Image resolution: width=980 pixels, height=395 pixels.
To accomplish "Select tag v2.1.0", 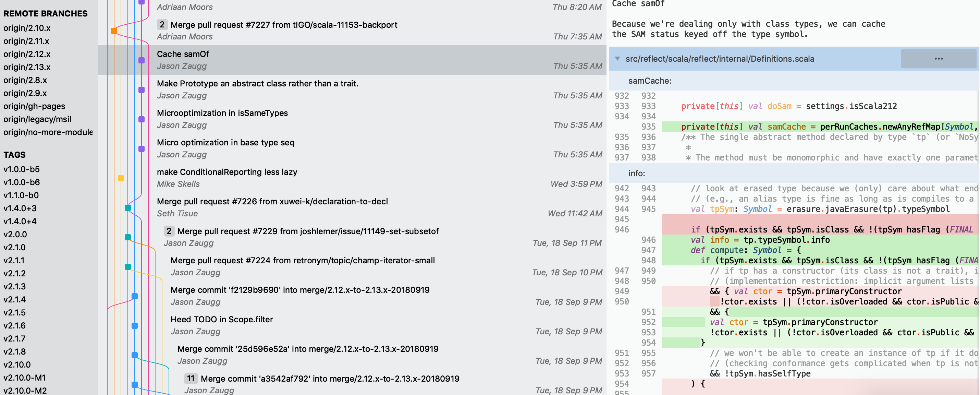I will click(14, 247).
